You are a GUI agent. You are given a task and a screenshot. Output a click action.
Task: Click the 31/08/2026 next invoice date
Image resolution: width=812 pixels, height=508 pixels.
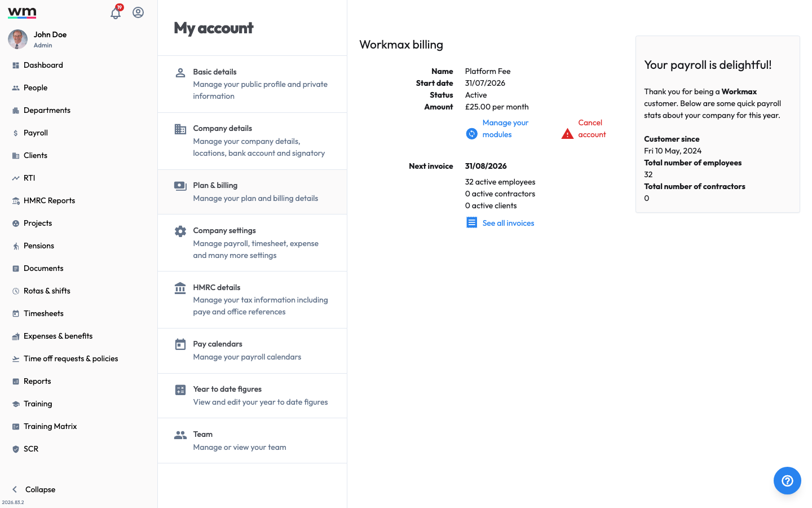(x=486, y=166)
